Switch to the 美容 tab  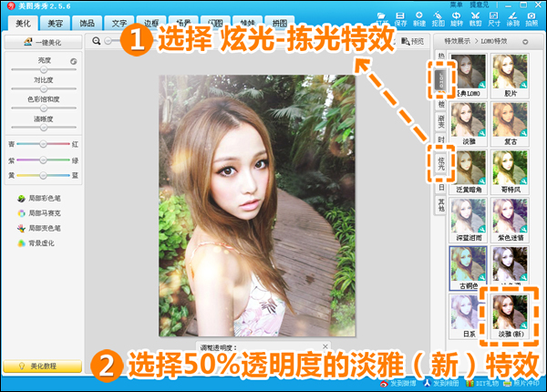coord(56,23)
